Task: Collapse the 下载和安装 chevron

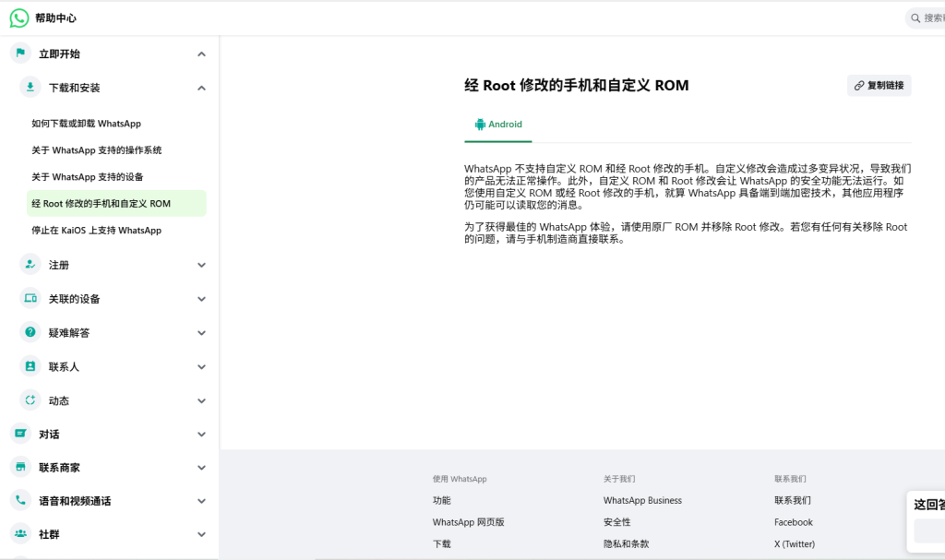Action: click(x=201, y=88)
